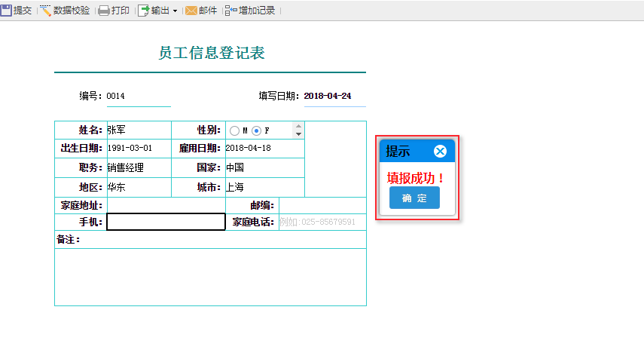Click the save disk icon for 提交
Image resolution: width=644 pixels, height=359 pixels.
pyautogui.click(x=6, y=11)
